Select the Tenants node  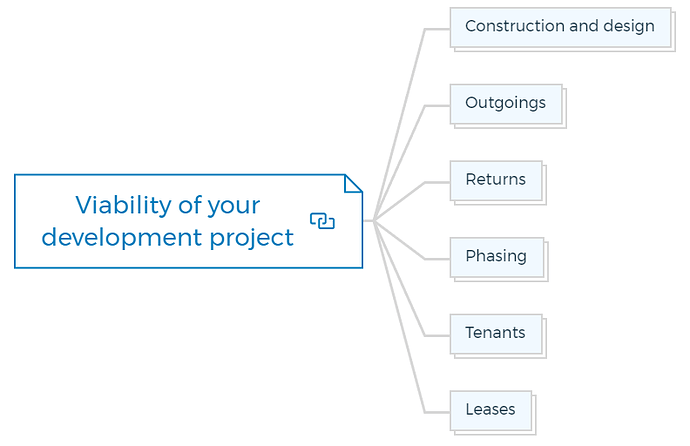(x=496, y=334)
